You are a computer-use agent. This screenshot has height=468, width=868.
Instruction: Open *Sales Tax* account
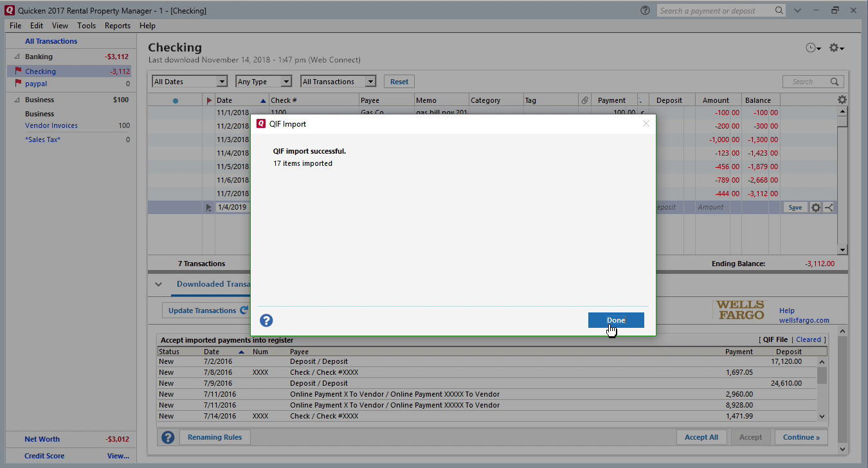pos(42,139)
